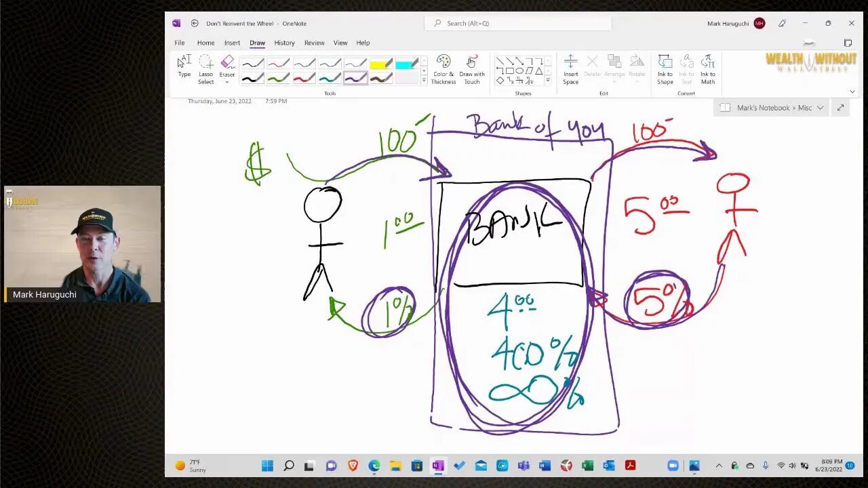Click Ink to Shape
Screen dimensions: 868x488
click(665, 70)
